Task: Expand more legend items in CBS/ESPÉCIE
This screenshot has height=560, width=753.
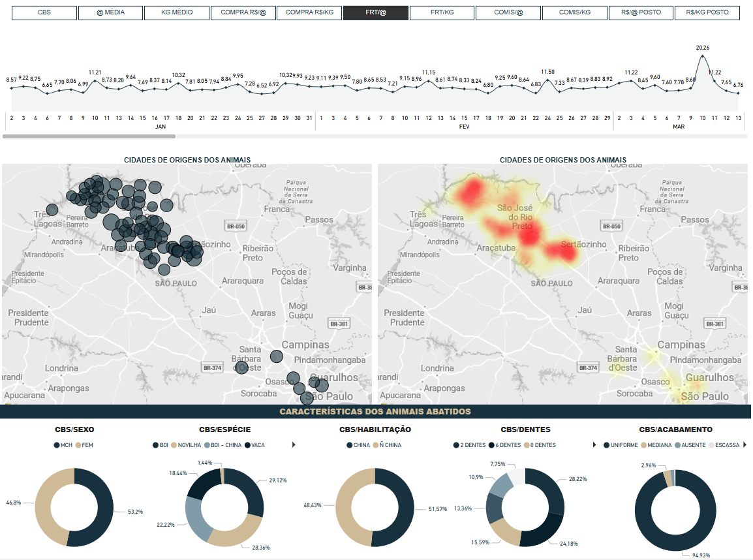Action: click(294, 445)
